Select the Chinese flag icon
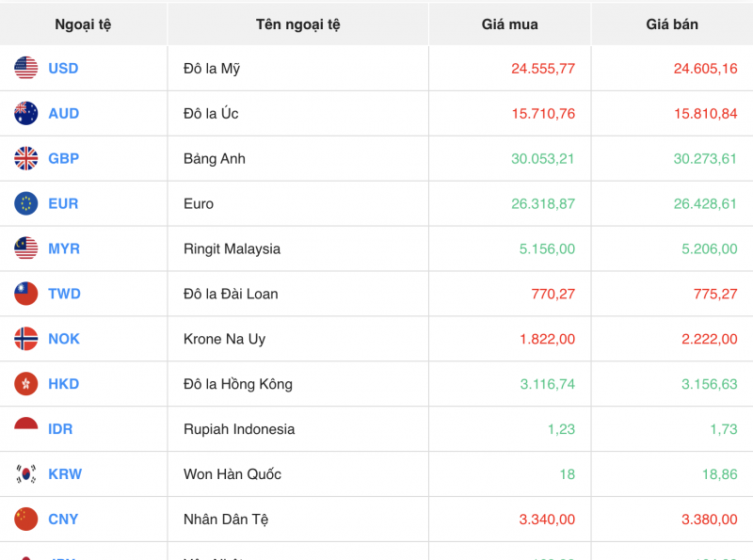Viewport: 753px width, 560px height. 26,519
